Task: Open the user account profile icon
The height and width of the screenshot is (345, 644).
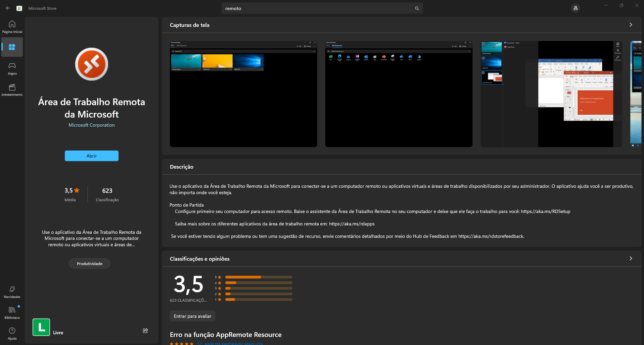Action: click(x=575, y=8)
